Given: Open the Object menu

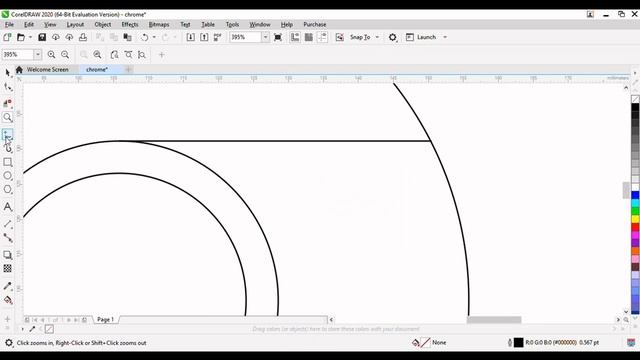Looking at the screenshot, I should pos(102,24).
